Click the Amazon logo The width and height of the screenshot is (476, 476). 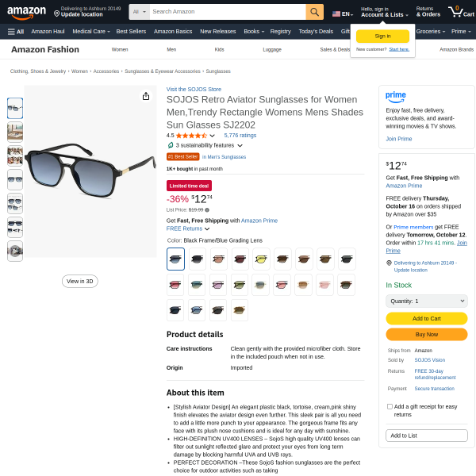point(26,12)
